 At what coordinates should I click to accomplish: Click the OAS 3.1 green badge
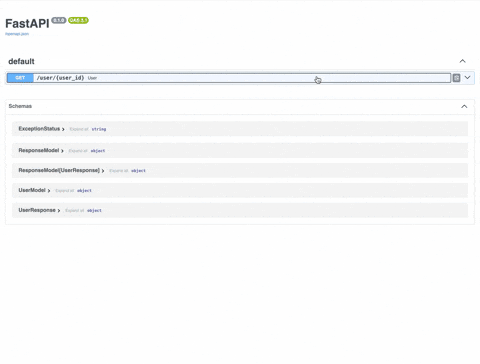(78, 20)
